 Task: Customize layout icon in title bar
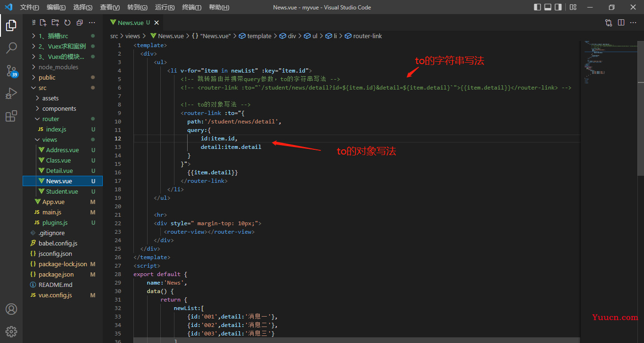click(x=573, y=7)
